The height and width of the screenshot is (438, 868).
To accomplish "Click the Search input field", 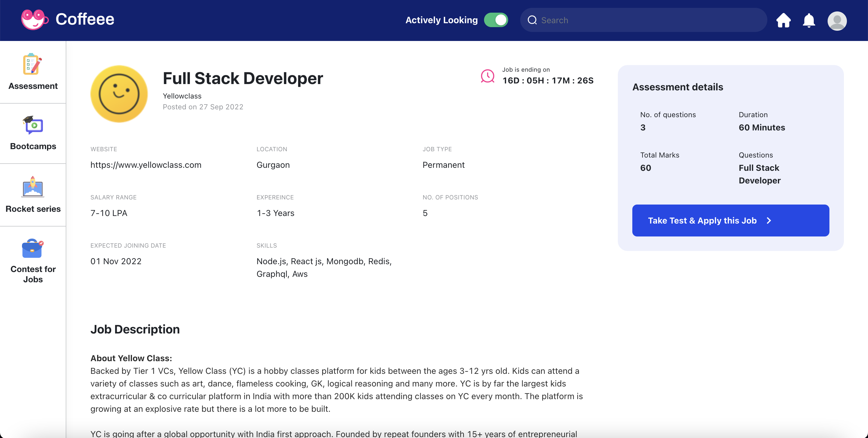I will [643, 20].
